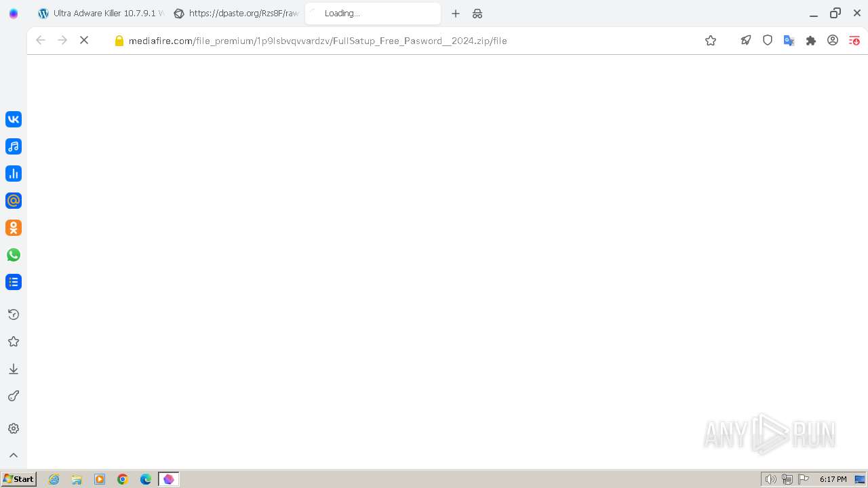
Task: Open the red menu icon in toolbar
Action: (x=854, y=41)
